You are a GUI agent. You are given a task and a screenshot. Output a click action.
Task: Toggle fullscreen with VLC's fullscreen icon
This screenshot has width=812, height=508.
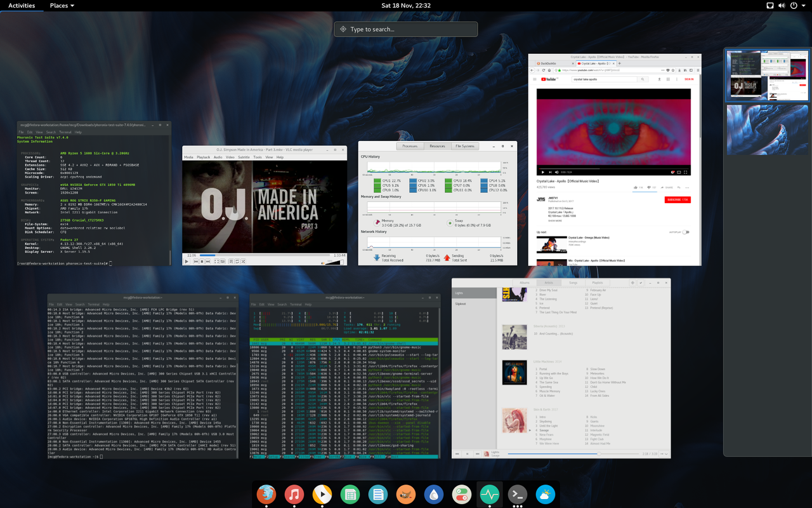point(215,262)
